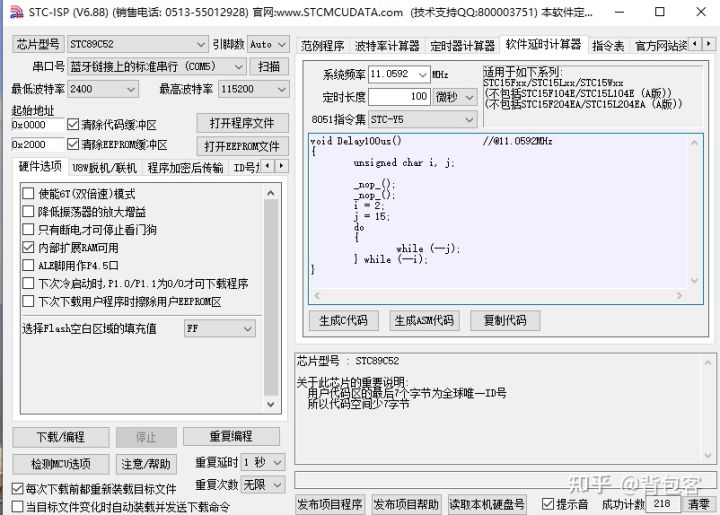Click 打开EEPROM文件 button
Image resolution: width=720 pixels, height=515 pixels.
pyautogui.click(x=242, y=146)
